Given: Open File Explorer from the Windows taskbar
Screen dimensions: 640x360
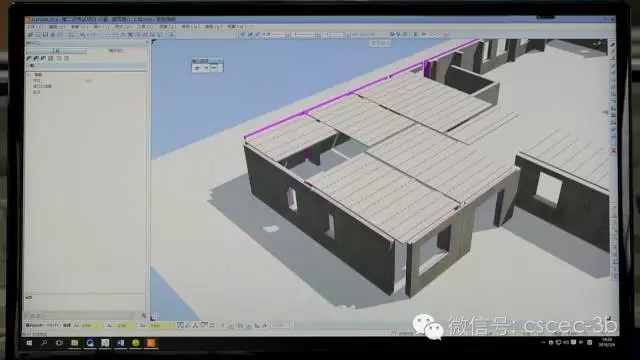Looking at the screenshot, I should (74, 343).
